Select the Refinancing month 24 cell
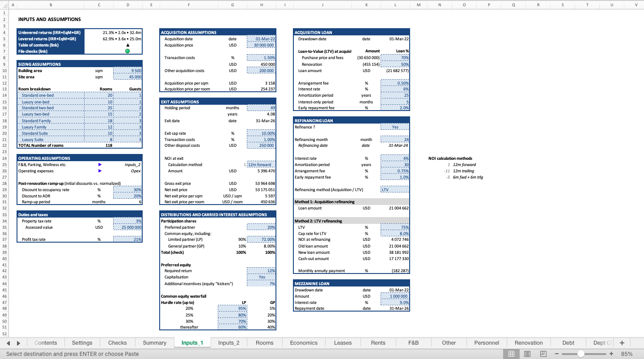Viewport: 644px width, 359px height. [x=395, y=140]
